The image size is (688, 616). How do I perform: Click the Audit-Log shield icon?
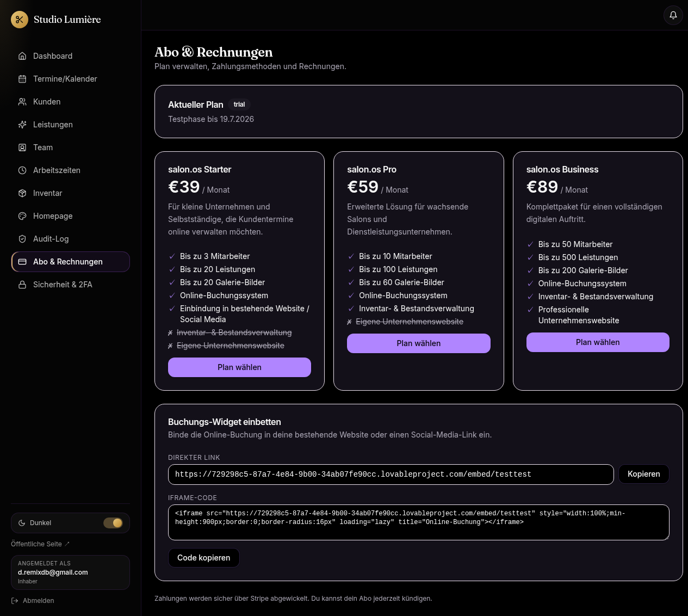click(22, 239)
